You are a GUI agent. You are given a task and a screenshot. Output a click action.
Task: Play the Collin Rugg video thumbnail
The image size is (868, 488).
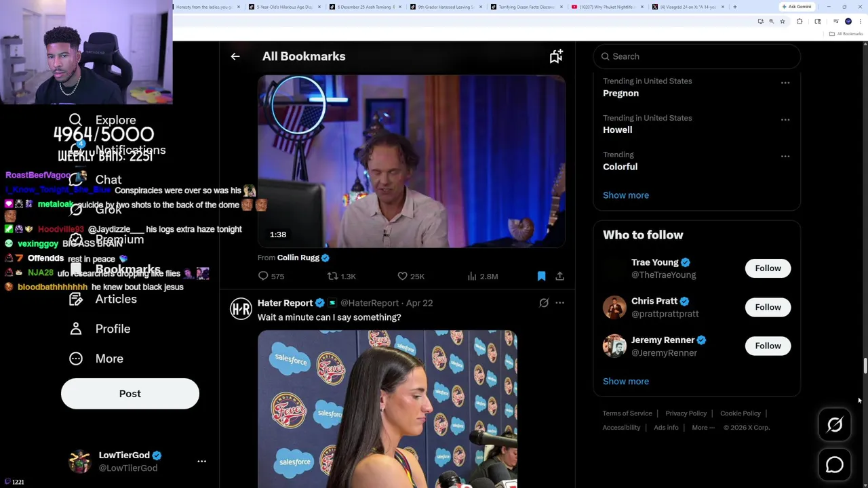(x=412, y=161)
